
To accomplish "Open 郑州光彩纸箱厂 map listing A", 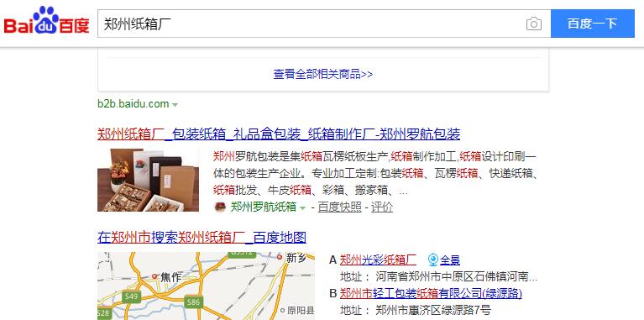I will [x=379, y=260].
